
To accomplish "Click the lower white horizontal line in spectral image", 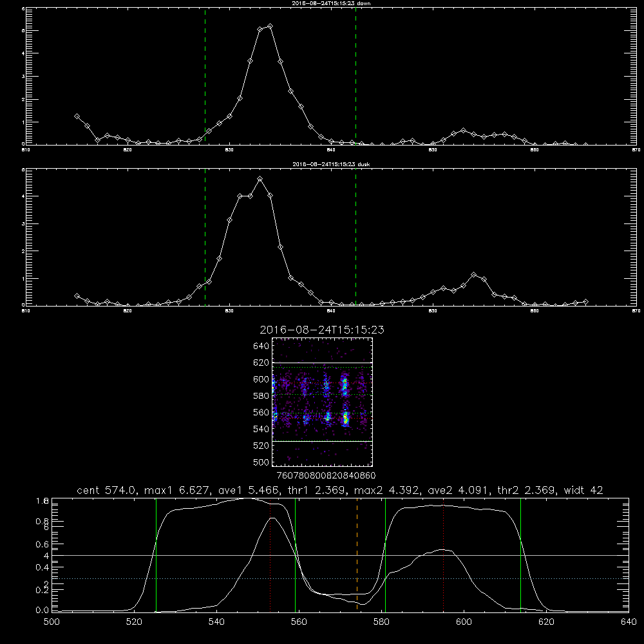I will pyautogui.click(x=322, y=441).
